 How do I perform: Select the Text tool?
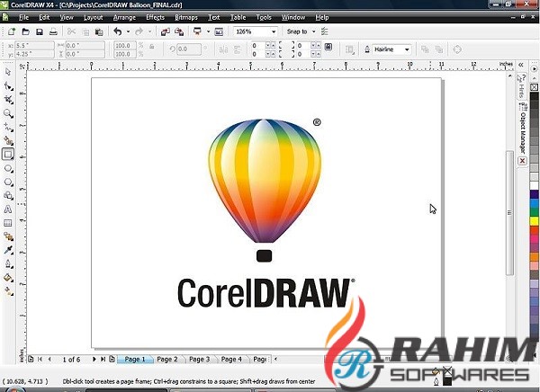click(x=8, y=209)
